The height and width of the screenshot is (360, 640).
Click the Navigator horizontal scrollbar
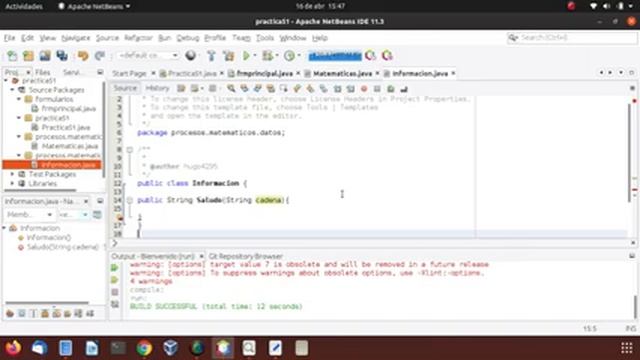(x=47, y=303)
